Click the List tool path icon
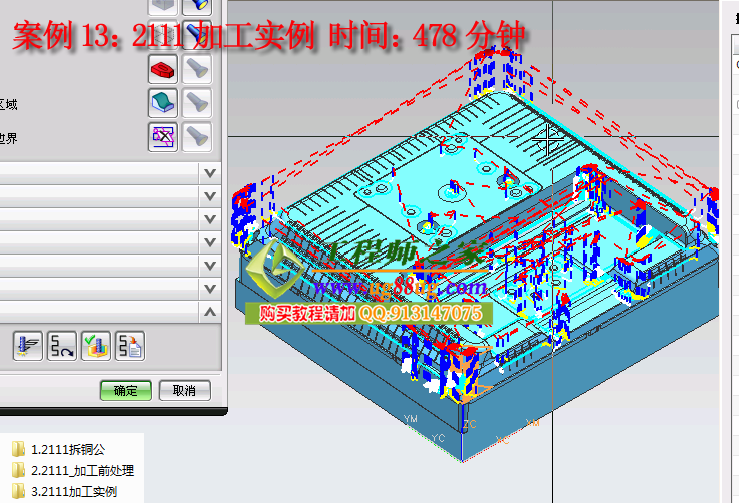This screenshot has width=739, height=503. 130,346
